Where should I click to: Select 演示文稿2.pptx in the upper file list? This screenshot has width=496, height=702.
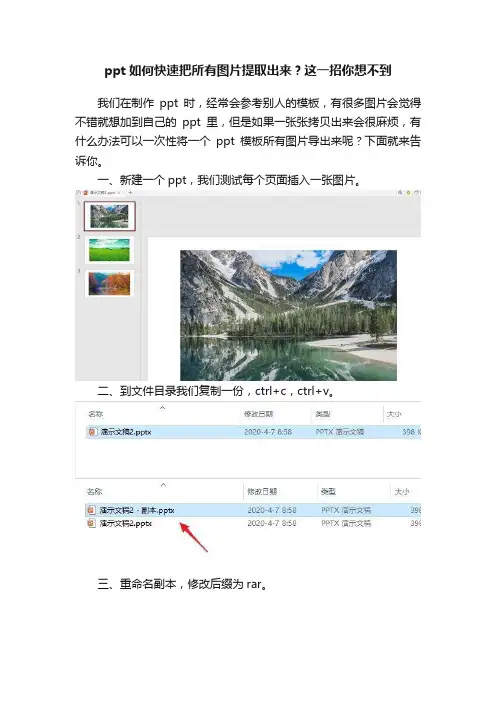click(126, 432)
